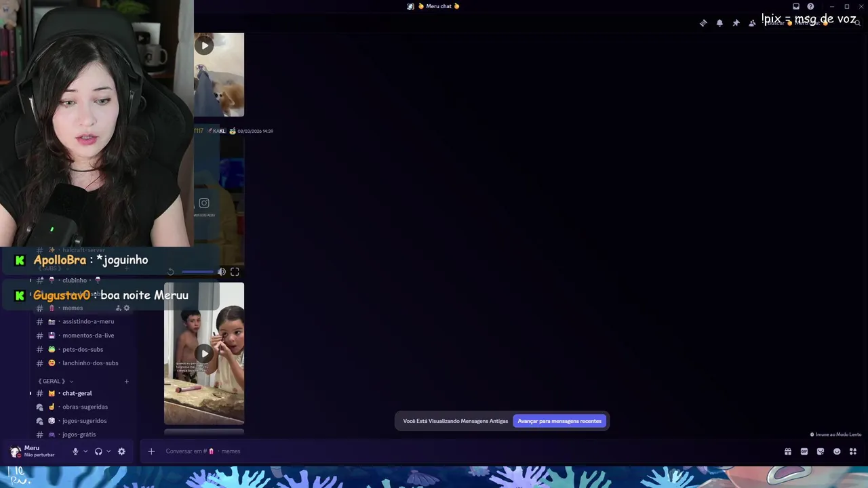
Task: Adjust the video volume slider
Action: click(197, 272)
